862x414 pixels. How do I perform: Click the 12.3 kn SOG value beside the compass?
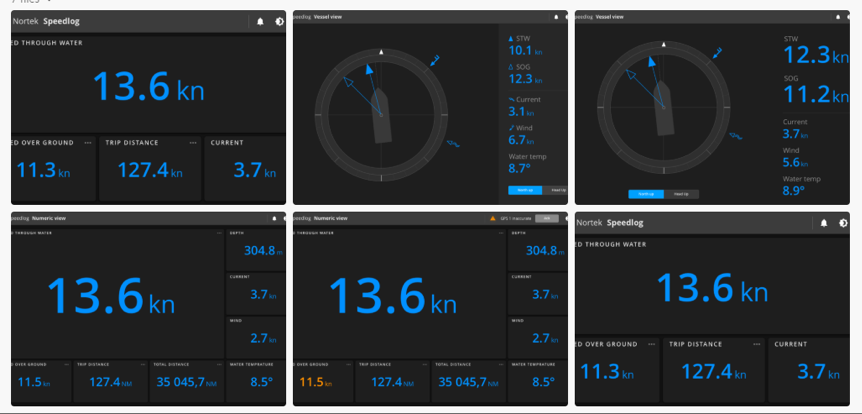(x=526, y=79)
